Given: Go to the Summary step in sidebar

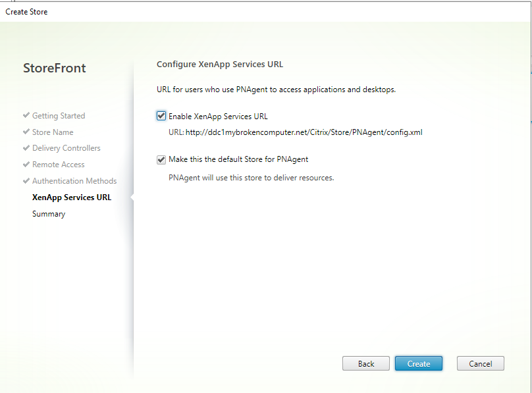Looking at the screenshot, I should [49, 214].
